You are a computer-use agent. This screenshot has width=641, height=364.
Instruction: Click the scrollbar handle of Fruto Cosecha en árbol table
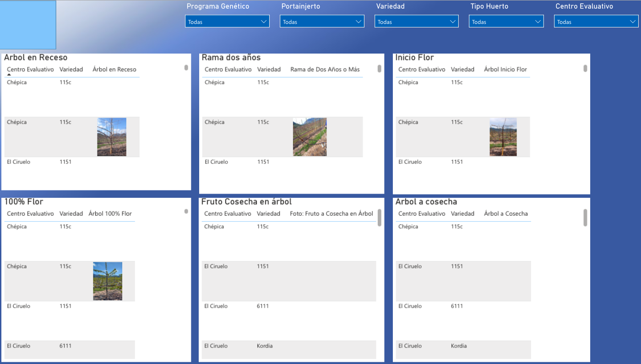380,217
